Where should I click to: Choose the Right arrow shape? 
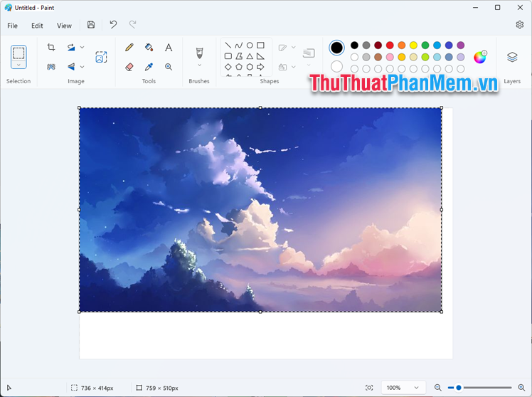[260, 67]
